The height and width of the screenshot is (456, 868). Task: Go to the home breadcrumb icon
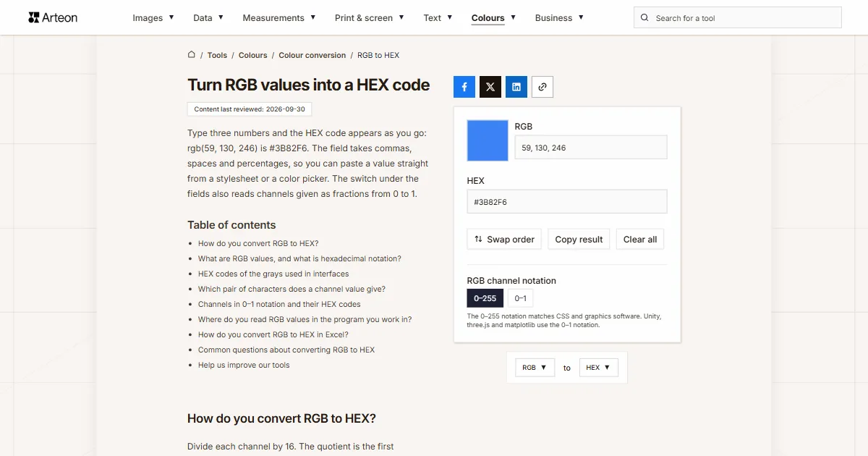(x=192, y=54)
